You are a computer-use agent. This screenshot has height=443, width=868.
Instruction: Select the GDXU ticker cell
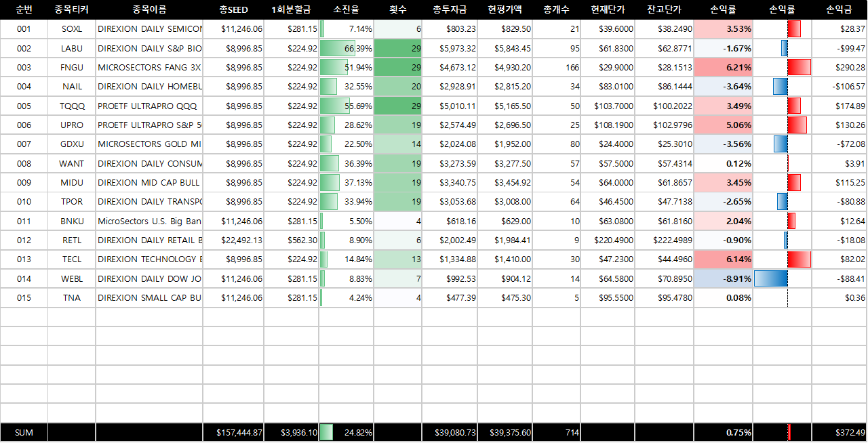point(71,144)
